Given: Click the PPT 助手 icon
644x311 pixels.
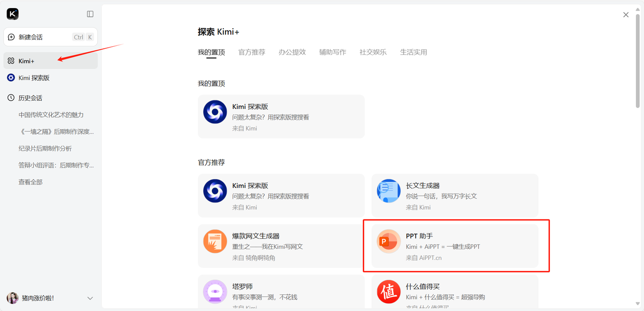Looking at the screenshot, I should point(388,242).
